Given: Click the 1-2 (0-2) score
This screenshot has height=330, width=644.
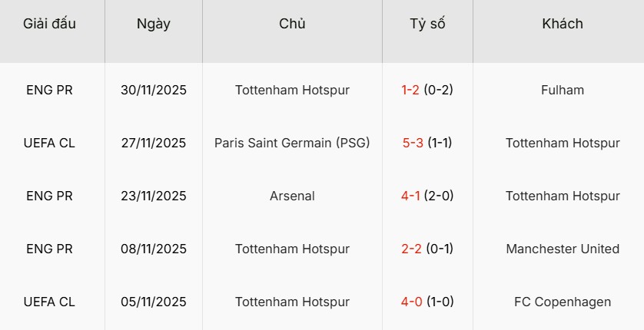Looking at the screenshot, I should click(x=427, y=90).
